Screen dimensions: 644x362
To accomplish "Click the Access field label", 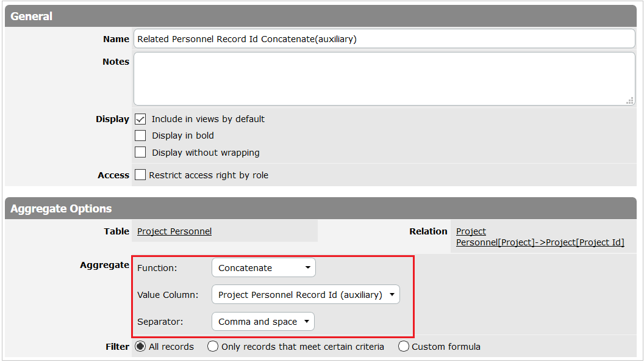I will point(113,175).
